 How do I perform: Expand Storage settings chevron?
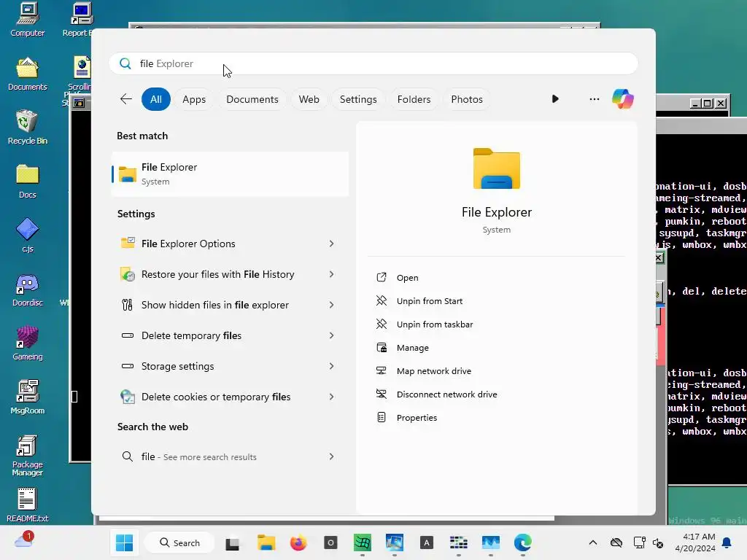[332, 366]
